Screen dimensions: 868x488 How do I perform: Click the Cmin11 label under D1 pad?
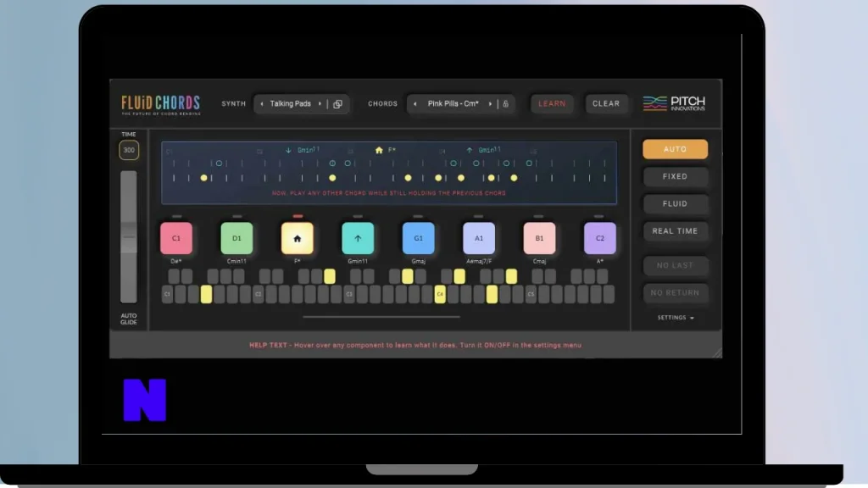pyautogui.click(x=236, y=261)
